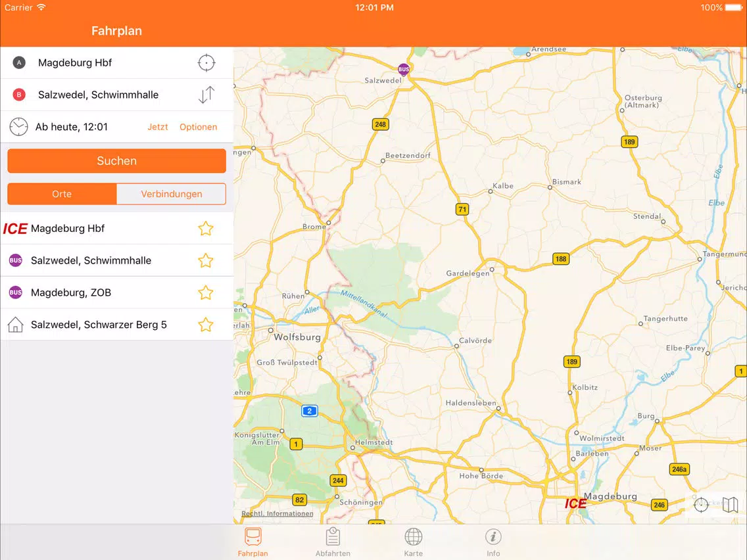
Task: Open the time picker clock icon
Action: coord(18,127)
